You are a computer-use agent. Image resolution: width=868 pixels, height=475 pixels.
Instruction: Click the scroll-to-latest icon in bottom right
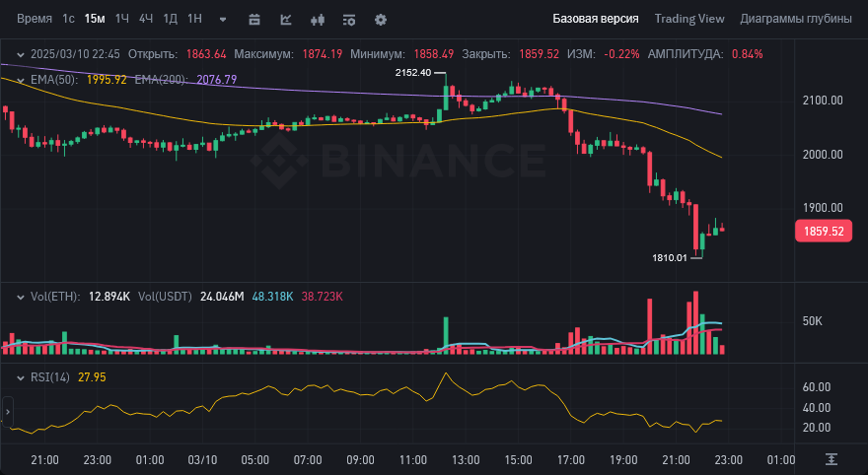831,459
